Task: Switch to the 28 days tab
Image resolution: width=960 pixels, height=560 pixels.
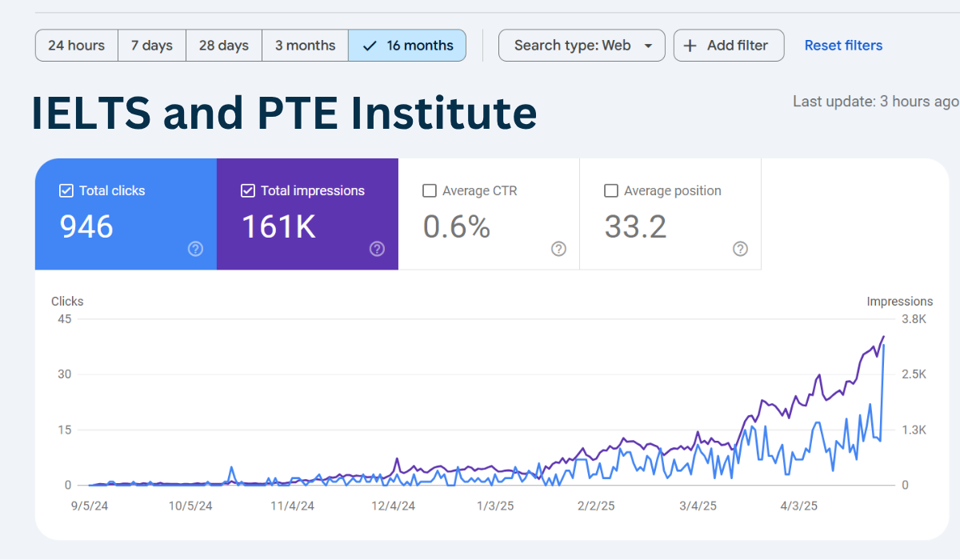Action: 223,45
